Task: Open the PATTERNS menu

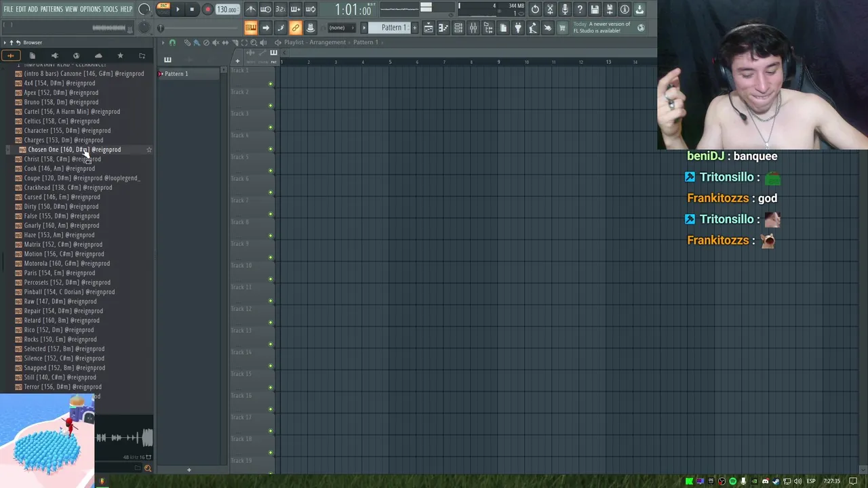Action: click(x=52, y=9)
